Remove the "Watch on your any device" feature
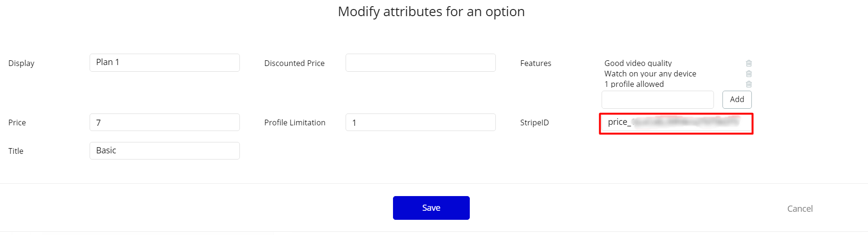The image size is (868, 235). [749, 74]
